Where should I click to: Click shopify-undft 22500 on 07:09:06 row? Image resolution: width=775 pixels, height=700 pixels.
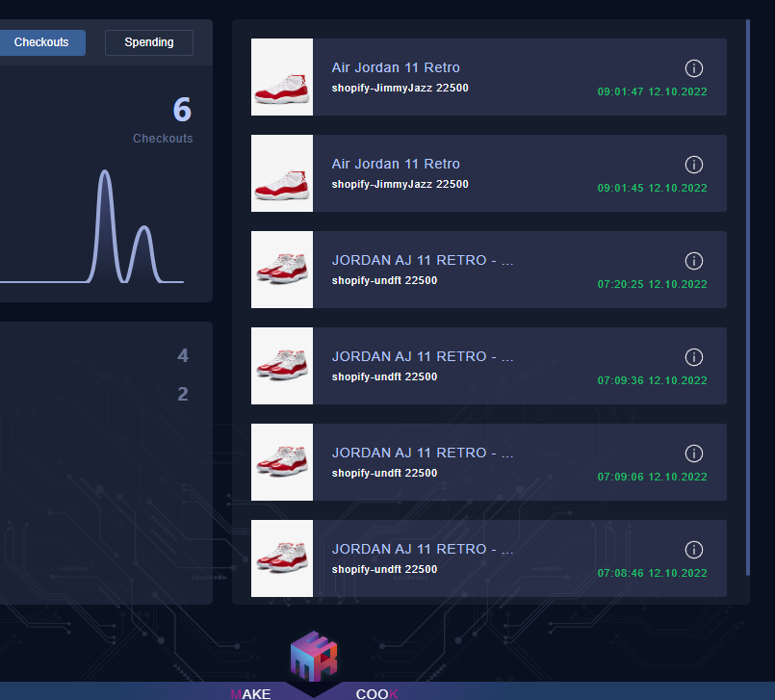tap(384, 473)
